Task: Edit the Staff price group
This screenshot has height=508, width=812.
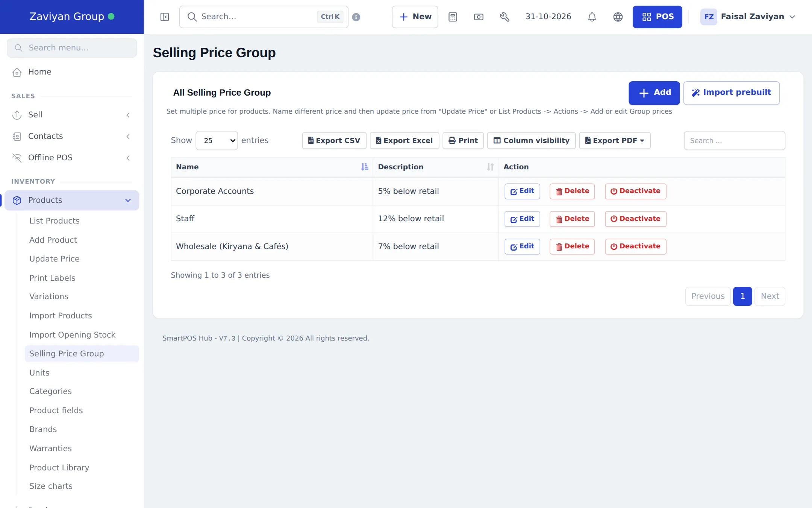Action: [522, 219]
